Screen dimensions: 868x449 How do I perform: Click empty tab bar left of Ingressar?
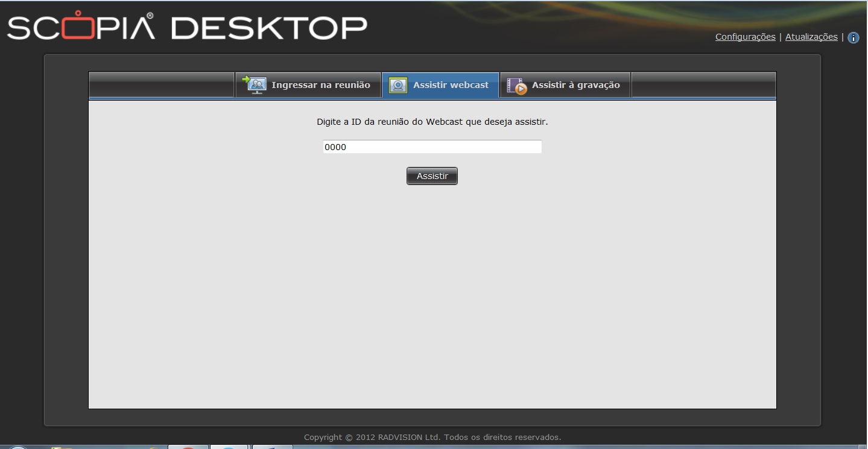(x=161, y=85)
